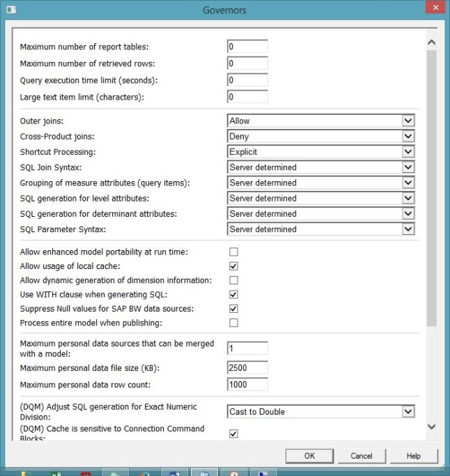Open Help for governors
Viewport: 450px width, 476px height.
point(414,456)
